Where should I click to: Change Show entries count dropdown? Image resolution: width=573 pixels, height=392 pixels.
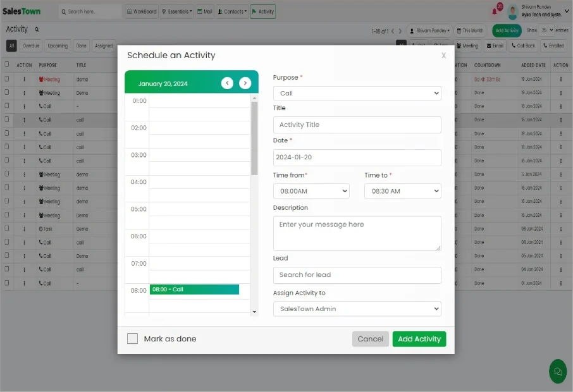point(547,30)
